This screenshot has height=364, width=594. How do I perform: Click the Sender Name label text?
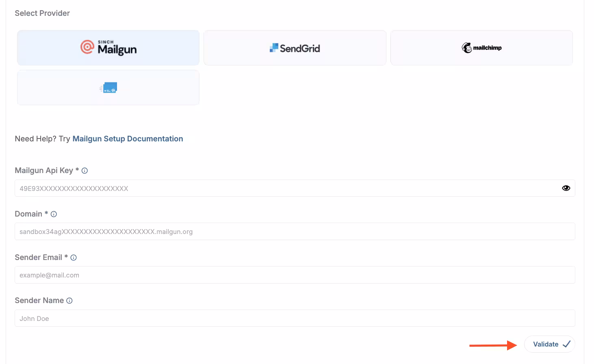39,301
